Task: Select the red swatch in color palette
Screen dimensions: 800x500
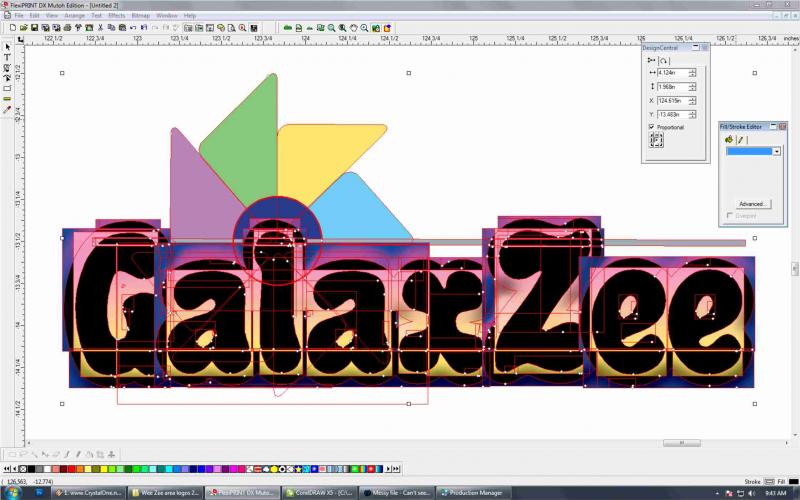Action: (71, 469)
